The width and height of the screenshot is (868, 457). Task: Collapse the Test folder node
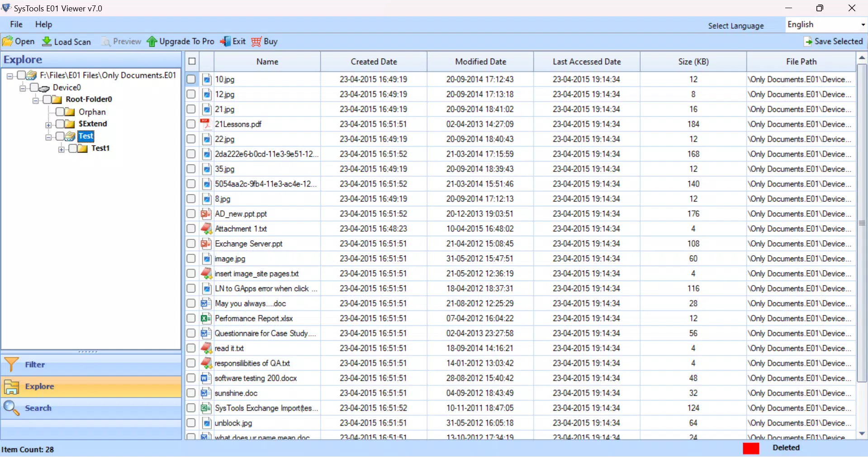(x=48, y=137)
